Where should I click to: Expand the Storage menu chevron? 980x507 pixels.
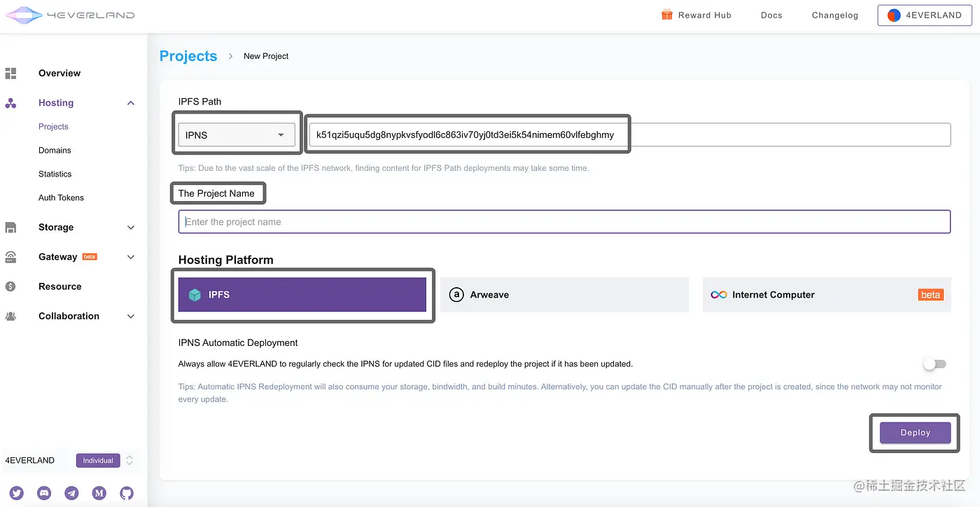pyautogui.click(x=131, y=228)
